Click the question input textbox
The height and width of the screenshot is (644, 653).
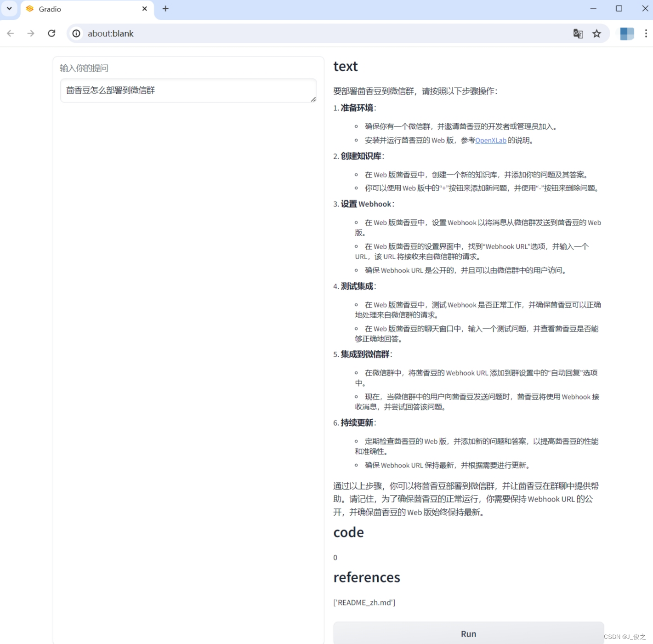pos(188,91)
